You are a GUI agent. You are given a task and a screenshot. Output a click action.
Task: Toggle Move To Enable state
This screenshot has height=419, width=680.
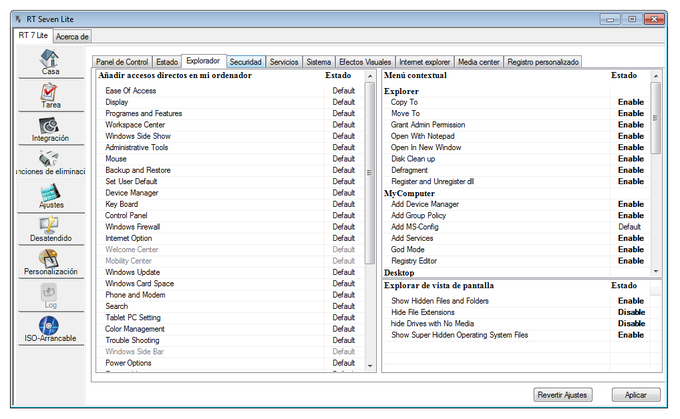[x=631, y=113]
